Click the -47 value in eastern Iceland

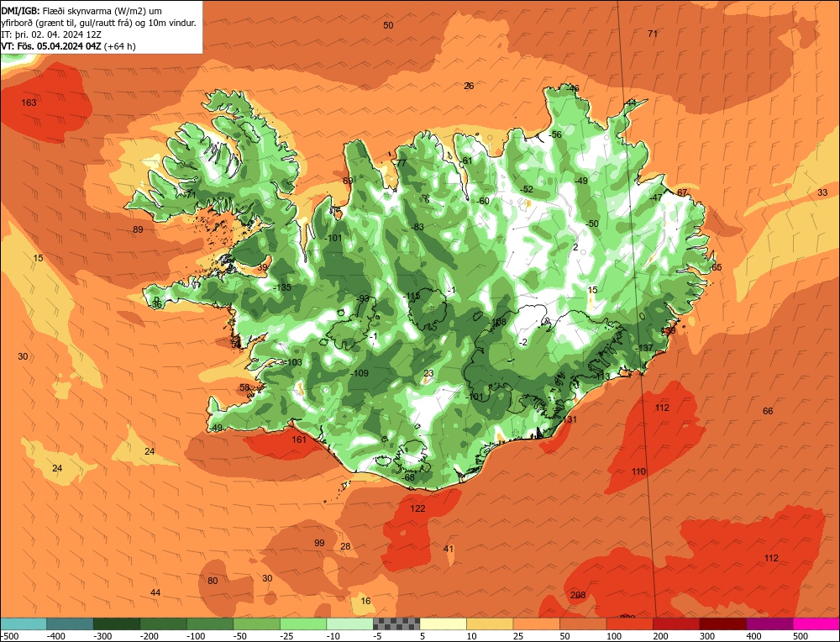pyautogui.click(x=656, y=197)
